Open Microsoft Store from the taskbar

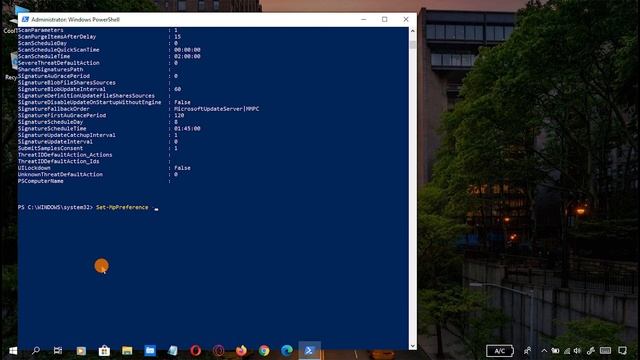pos(104,351)
